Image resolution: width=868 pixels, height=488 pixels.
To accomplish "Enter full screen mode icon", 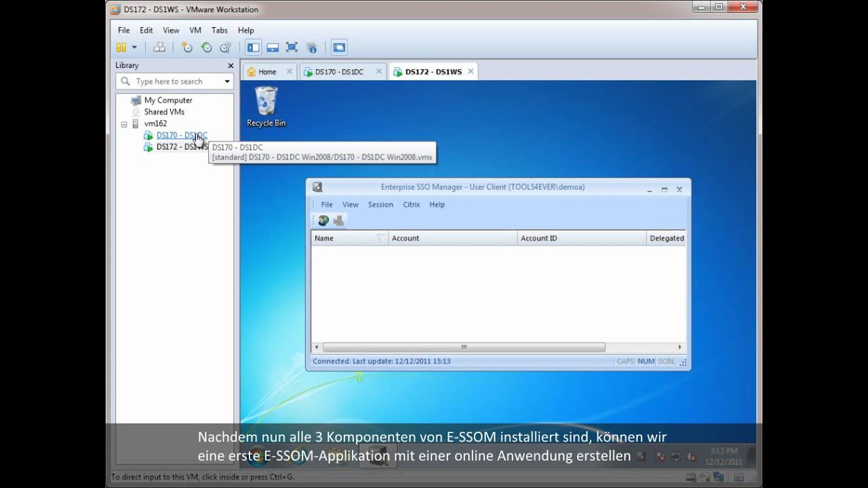I will click(292, 47).
